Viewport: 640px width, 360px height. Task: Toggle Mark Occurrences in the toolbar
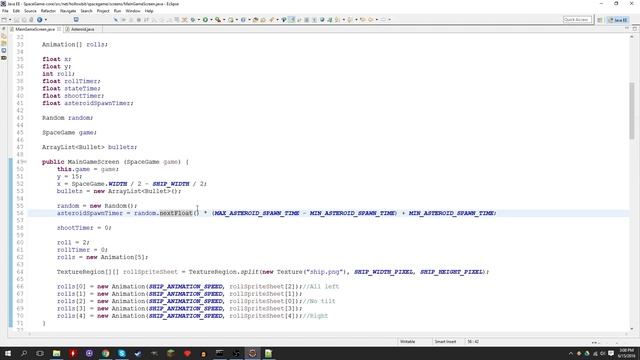point(291,20)
